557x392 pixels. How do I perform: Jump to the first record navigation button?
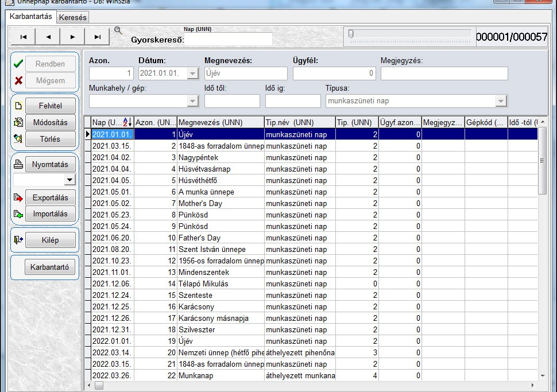pos(24,37)
